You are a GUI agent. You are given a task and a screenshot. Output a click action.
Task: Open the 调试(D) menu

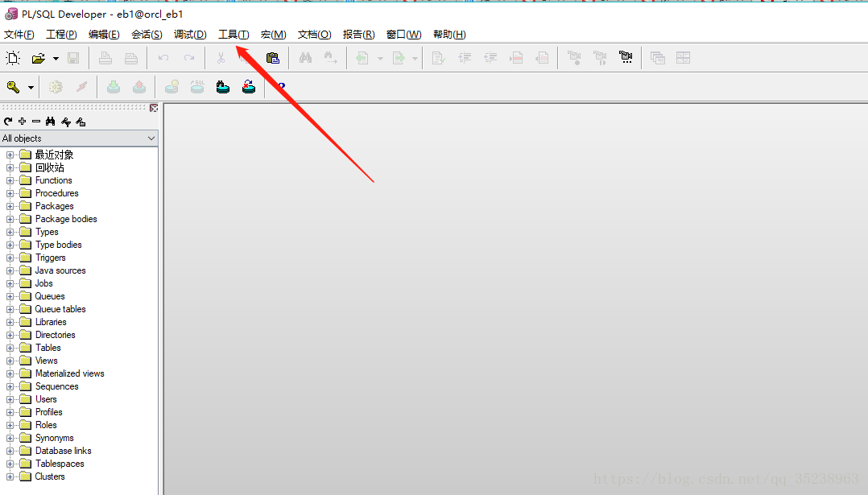(x=190, y=35)
